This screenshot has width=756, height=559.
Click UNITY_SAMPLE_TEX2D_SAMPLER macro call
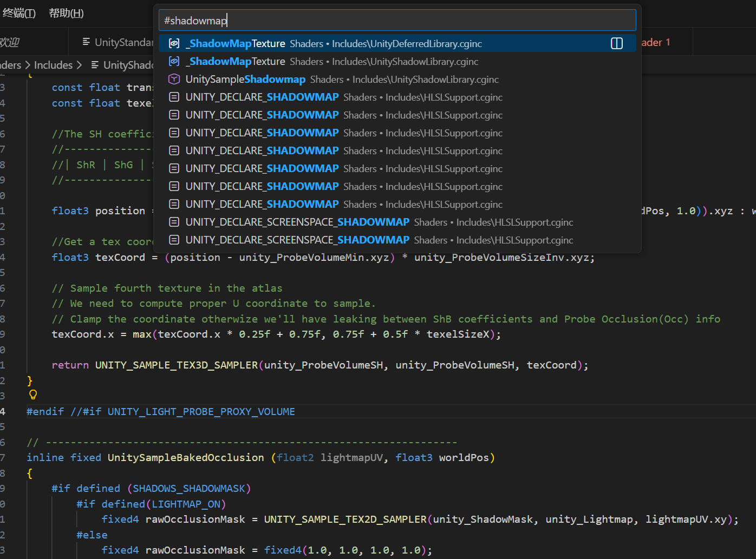[346, 519]
